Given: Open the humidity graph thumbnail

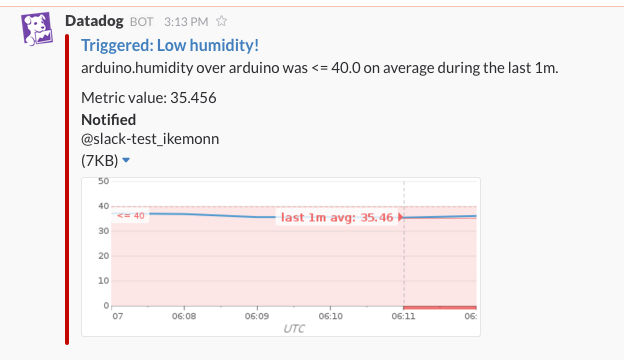Looking at the screenshot, I should (281, 257).
